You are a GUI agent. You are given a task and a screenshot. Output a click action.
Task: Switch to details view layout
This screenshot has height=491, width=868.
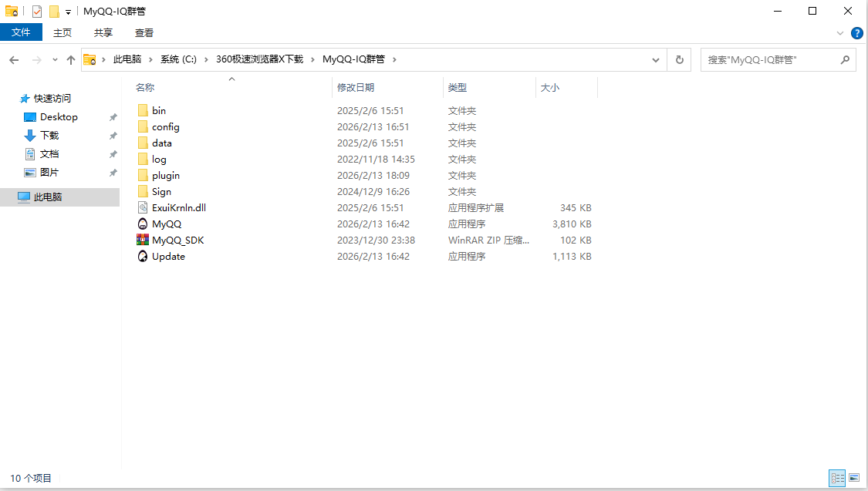click(x=837, y=479)
